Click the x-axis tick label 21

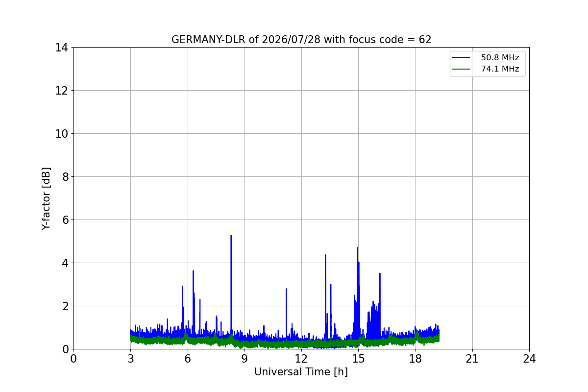[x=472, y=359]
